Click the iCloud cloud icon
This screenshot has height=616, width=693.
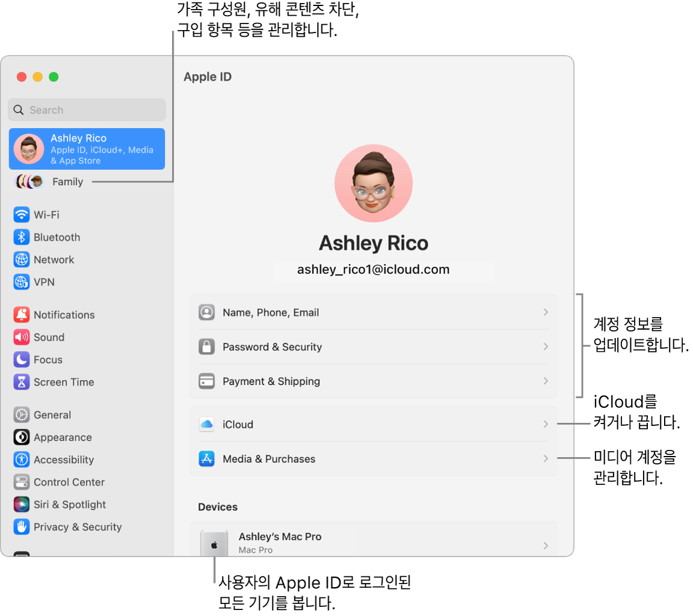coord(207,424)
